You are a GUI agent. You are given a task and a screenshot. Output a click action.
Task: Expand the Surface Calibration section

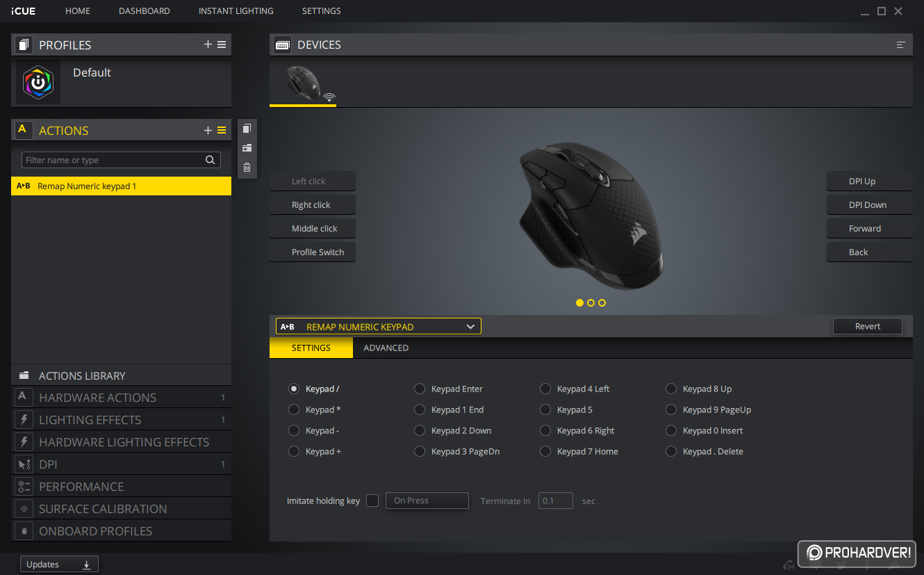point(121,509)
